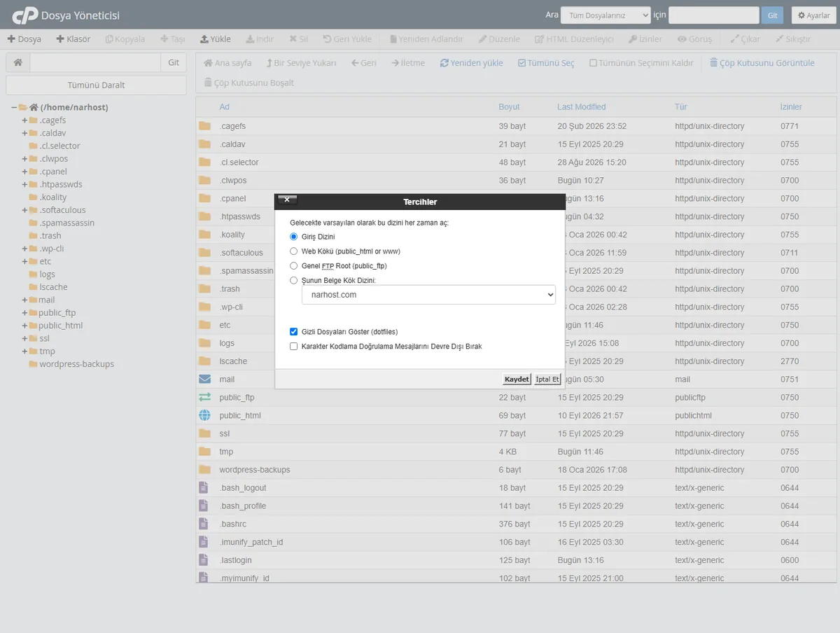Click the Sıkıştır compress tool

(x=793, y=39)
